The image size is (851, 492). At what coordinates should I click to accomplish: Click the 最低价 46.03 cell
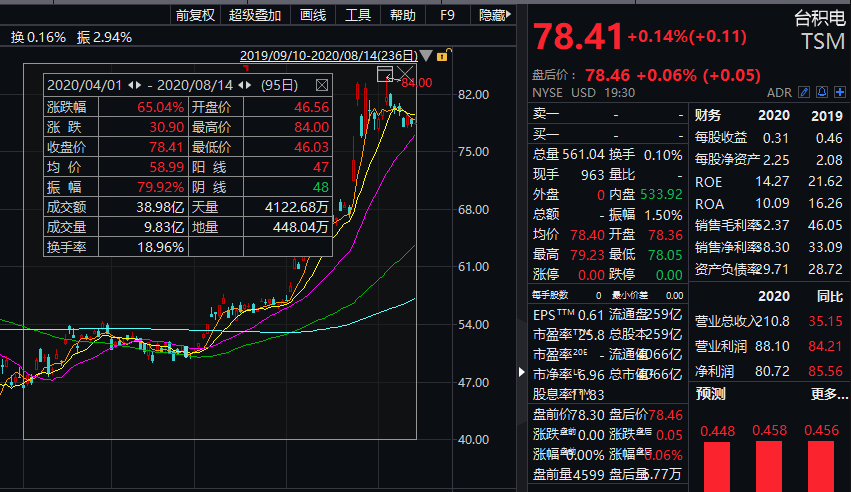coord(261,147)
